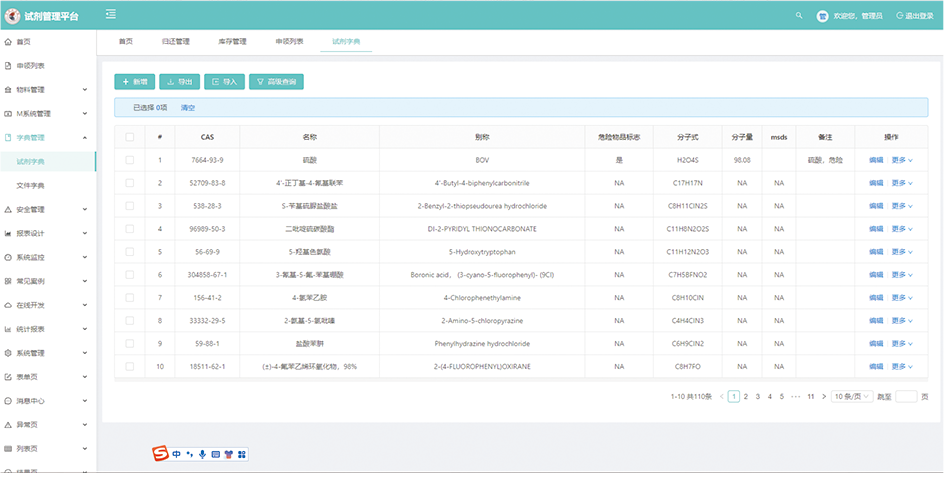Open the 10条/页 page size dropdown

[x=853, y=396]
